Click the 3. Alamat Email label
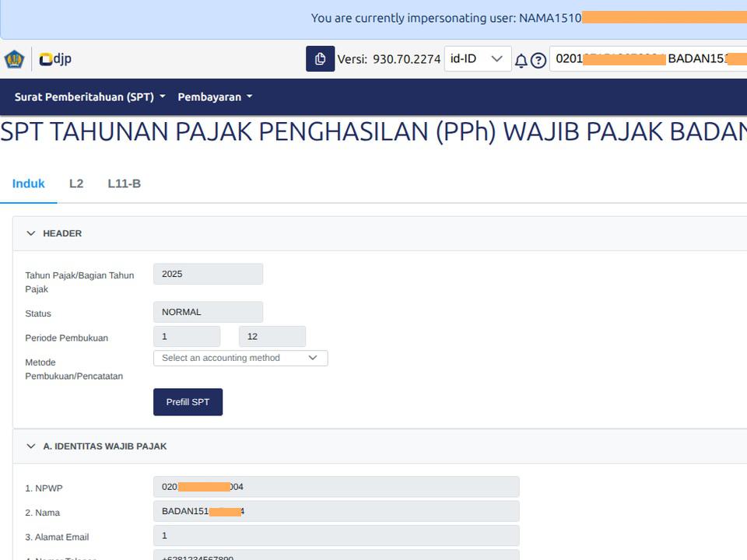This screenshot has width=747, height=560. coord(57,537)
